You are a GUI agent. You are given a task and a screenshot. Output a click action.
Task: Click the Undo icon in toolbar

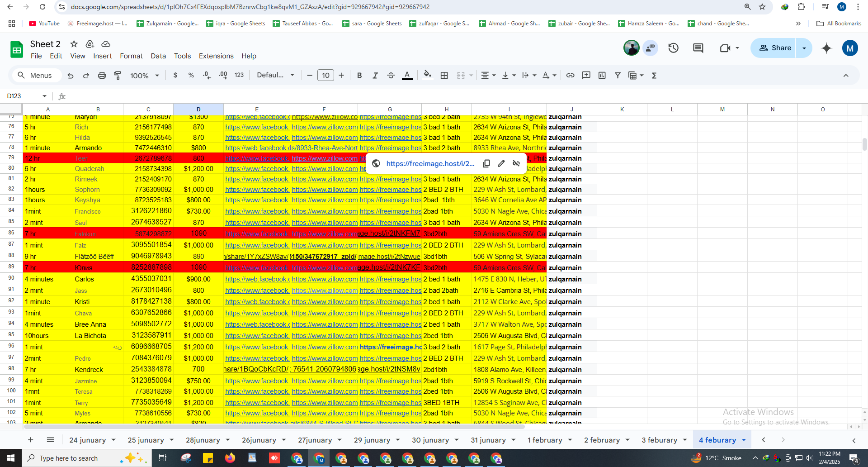tap(71, 76)
